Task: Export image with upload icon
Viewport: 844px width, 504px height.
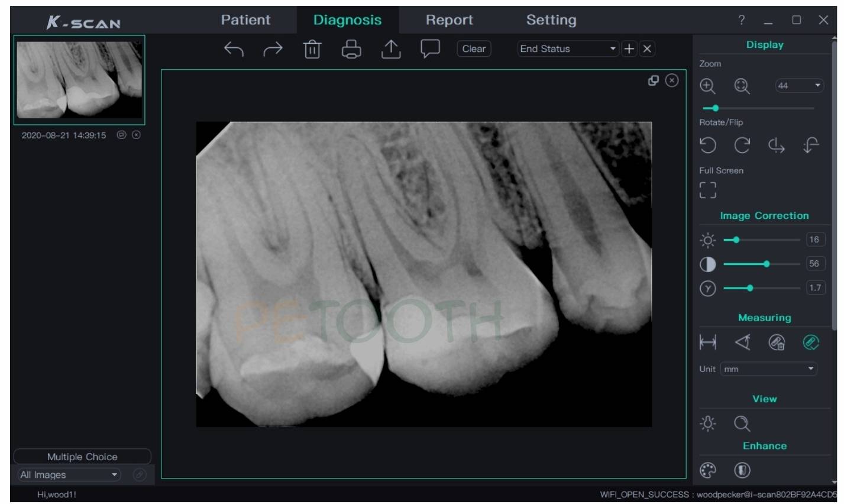Action: (x=391, y=49)
